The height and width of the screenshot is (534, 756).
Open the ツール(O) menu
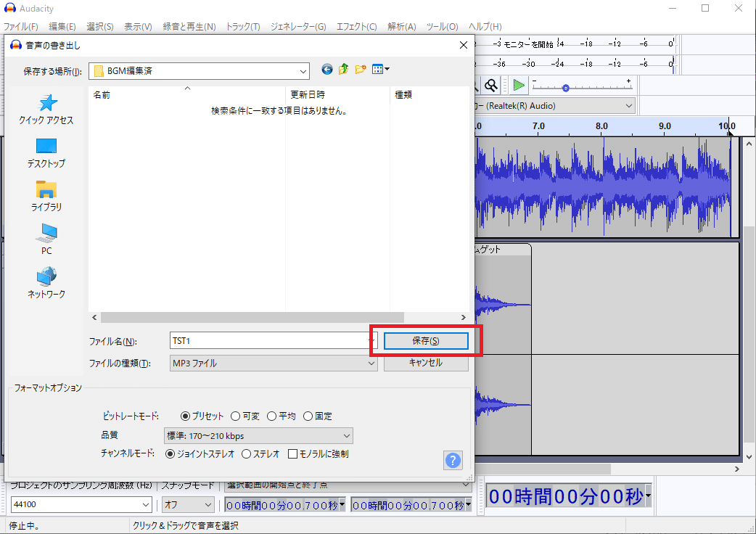(x=442, y=27)
